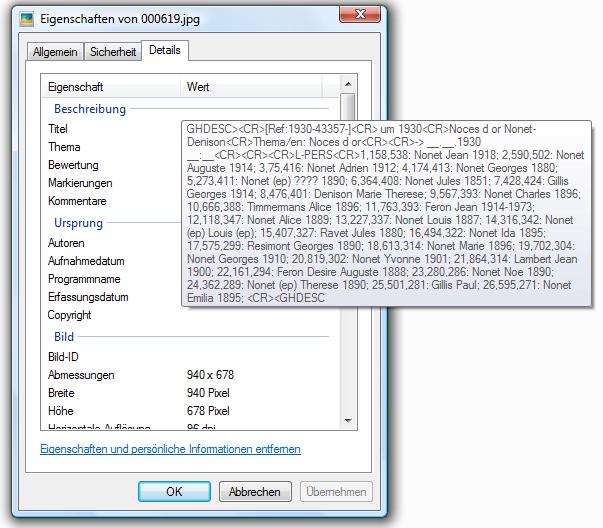603x528 pixels.
Task: Open link Eigenschaften und persönliche Informationen entfernen
Action: (x=170, y=449)
